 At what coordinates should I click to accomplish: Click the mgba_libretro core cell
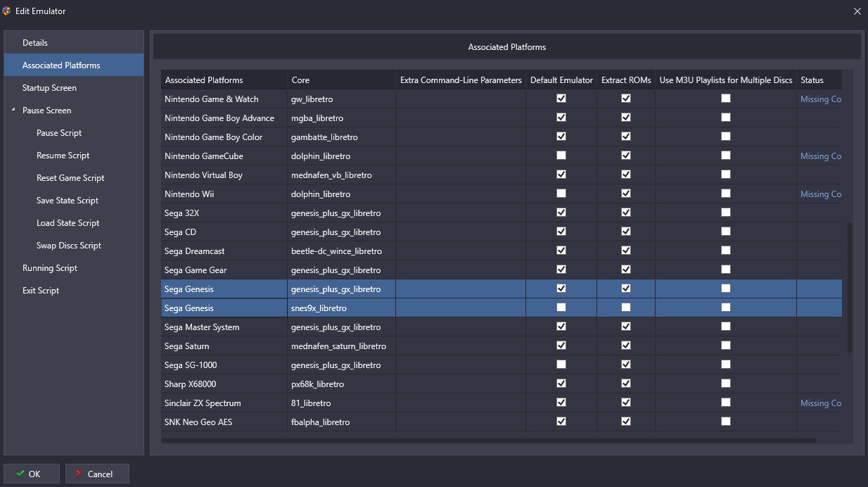341,118
